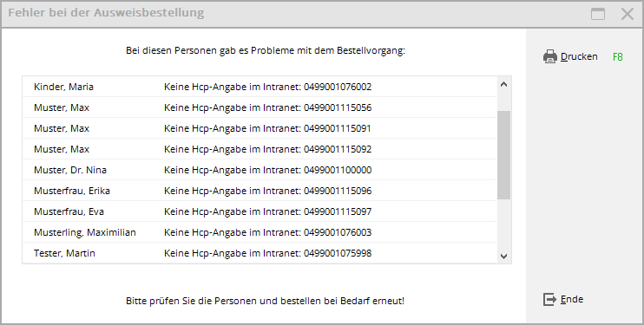The image size is (644, 325).
Task: Click the scrollbar track below the thumb
Action: pyautogui.click(x=504, y=224)
